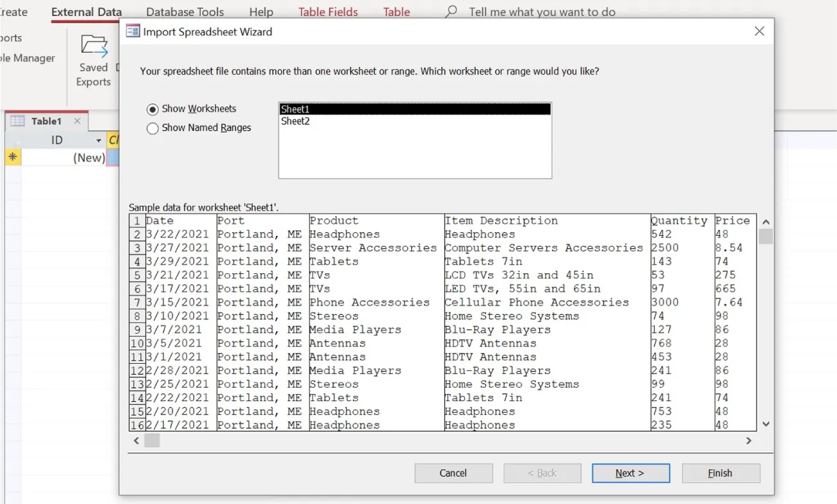Select Sheet2 in the worksheet list

[295, 121]
